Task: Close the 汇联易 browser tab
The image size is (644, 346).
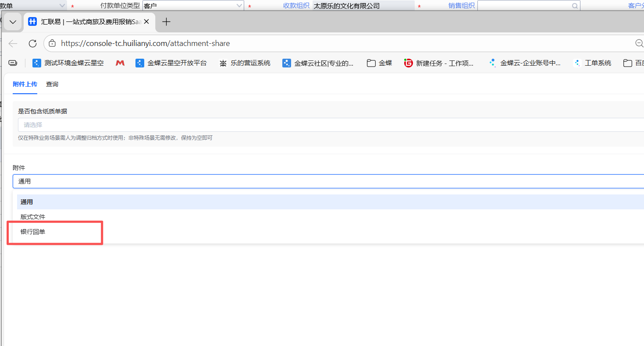Action: point(146,21)
